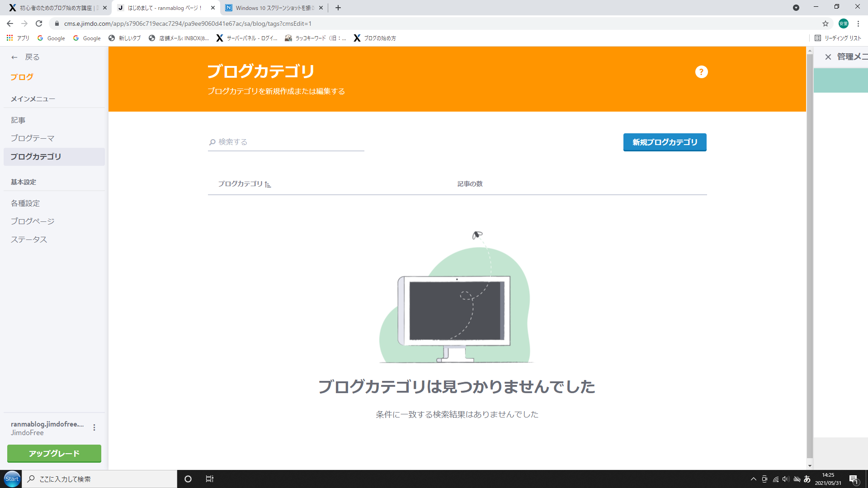Click the help question mark icon
Screen dimensions: 868x488
pyautogui.click(x=701, y=72)
